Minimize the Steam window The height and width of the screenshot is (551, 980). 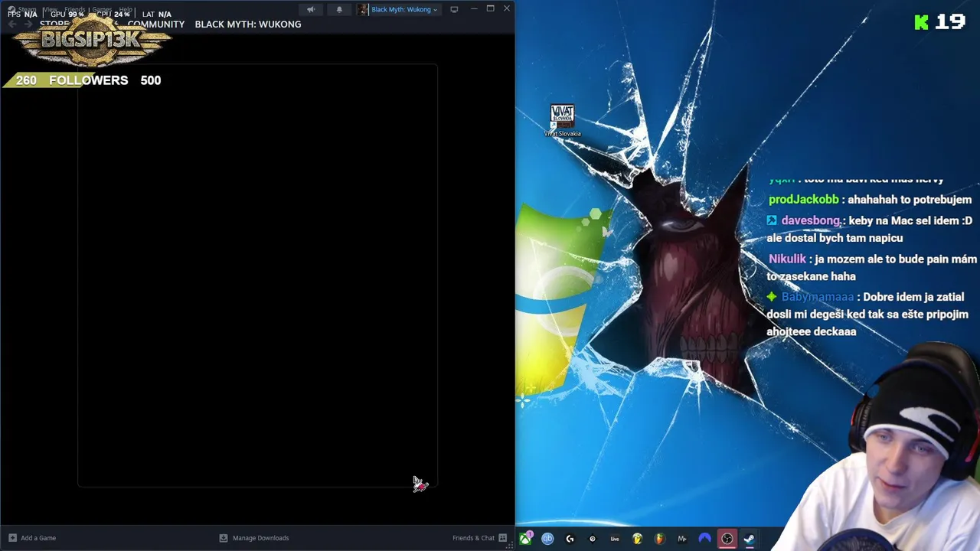pos(474,8)
